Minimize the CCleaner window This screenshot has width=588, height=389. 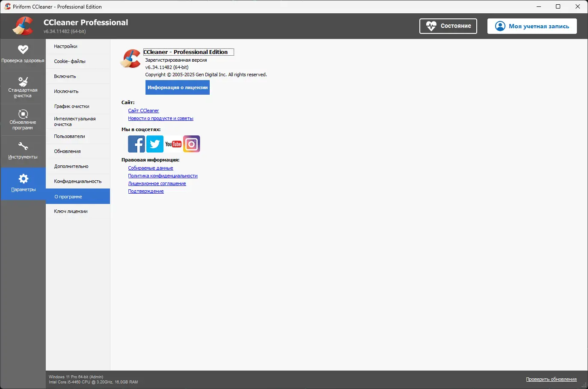tap(538, 6)
